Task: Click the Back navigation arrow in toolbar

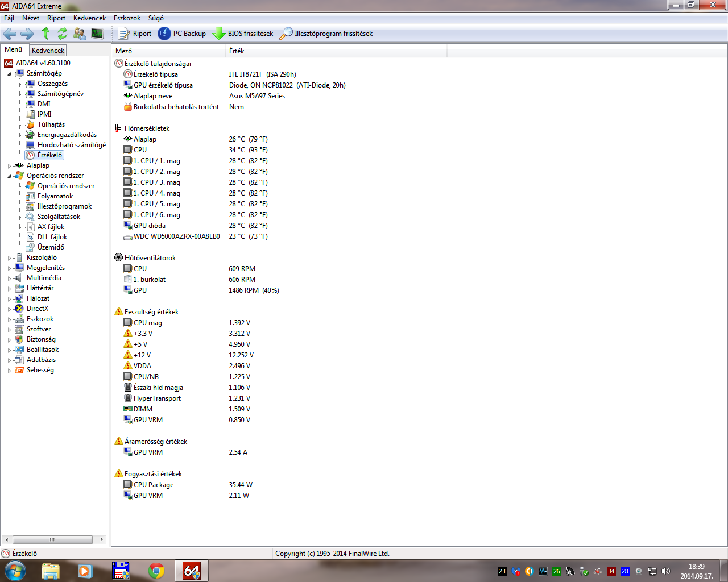Action: point(10,34)
